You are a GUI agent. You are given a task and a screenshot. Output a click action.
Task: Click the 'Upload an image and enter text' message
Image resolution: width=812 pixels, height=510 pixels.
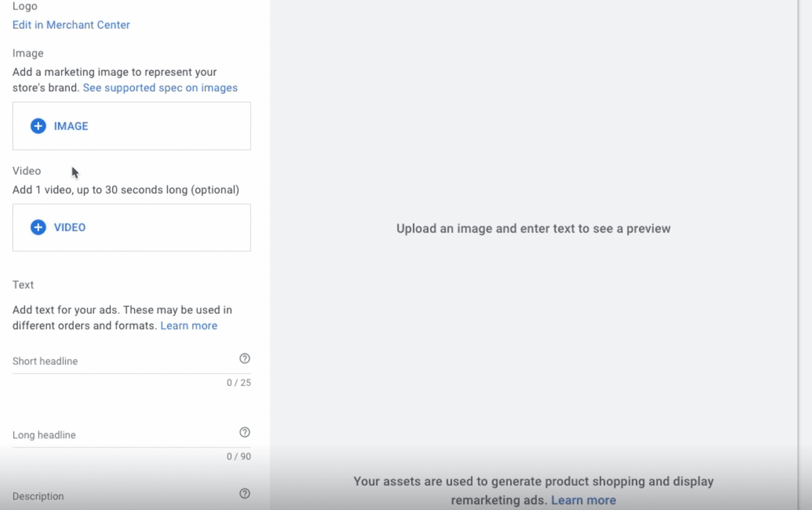pyautogui.click(x=533, y=228)
